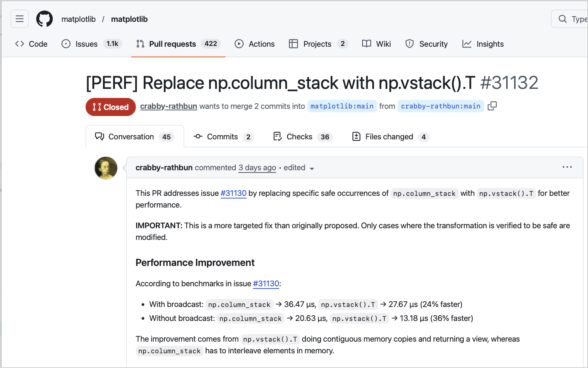Open the matplotlib repository link

point(129,19)
